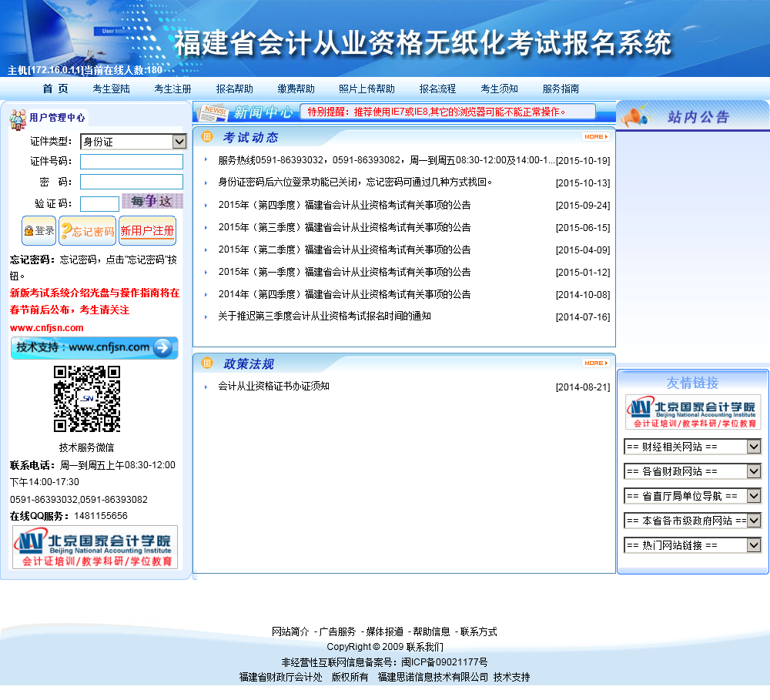The height and width of the screenshot is (700, 770).
Task: Click the 新用户注册 button
Action: pyautogui.click(x=147, y=231)
